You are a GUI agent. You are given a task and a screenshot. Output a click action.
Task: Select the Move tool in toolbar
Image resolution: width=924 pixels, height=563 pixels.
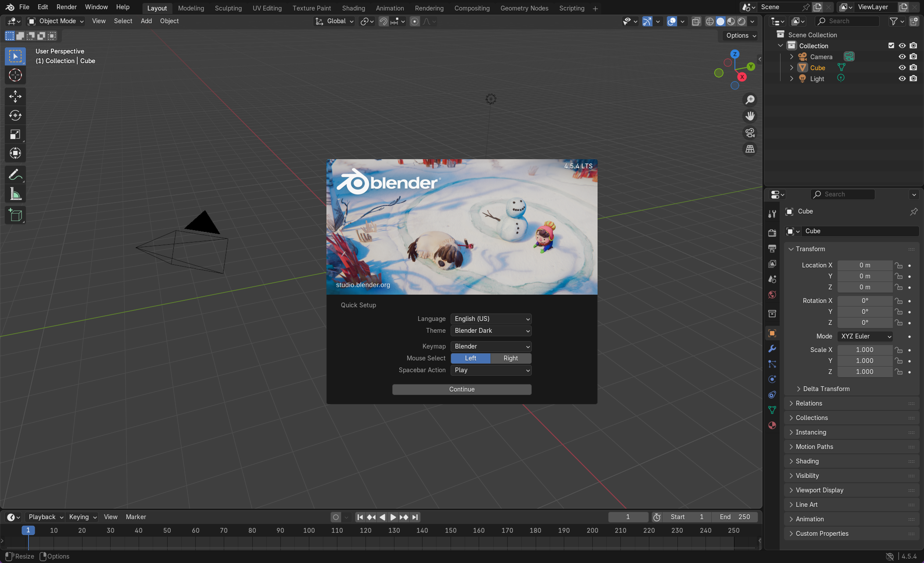click(15, 96)
